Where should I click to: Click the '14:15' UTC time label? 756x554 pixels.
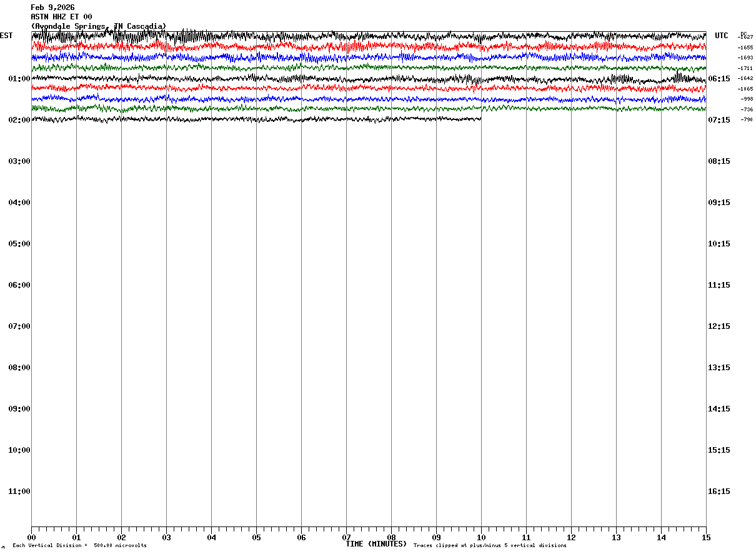coord(719,409)
